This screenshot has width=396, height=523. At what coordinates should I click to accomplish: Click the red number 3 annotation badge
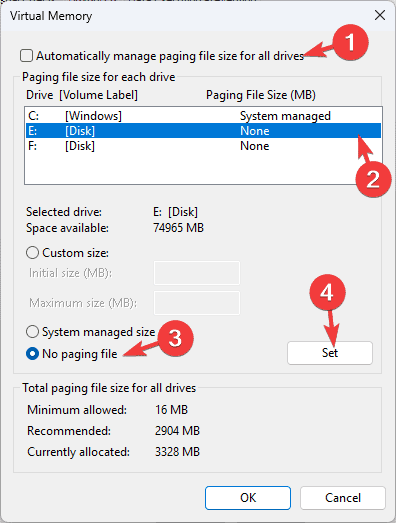(175, 338)
